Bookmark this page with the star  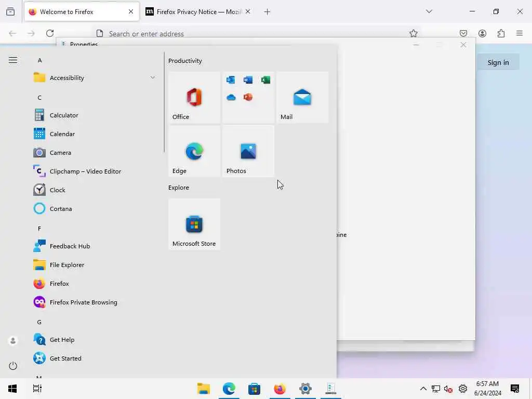click(413, 33)
